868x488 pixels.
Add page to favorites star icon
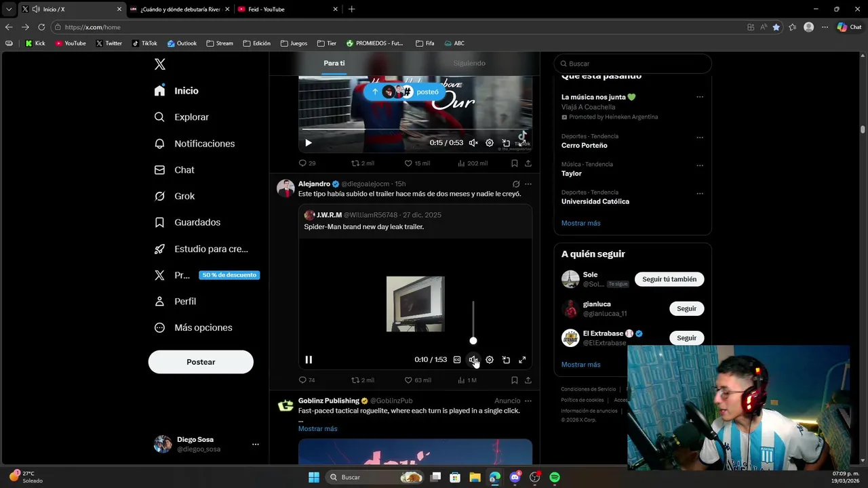tap(776, 27)
